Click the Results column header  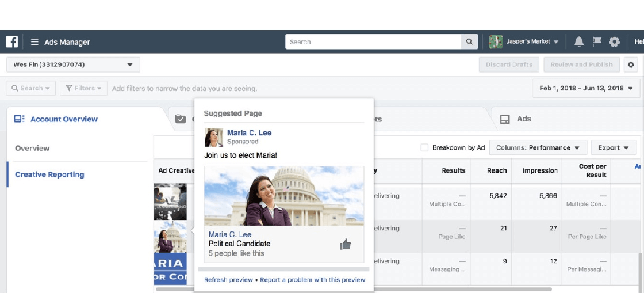pos(454,170)
